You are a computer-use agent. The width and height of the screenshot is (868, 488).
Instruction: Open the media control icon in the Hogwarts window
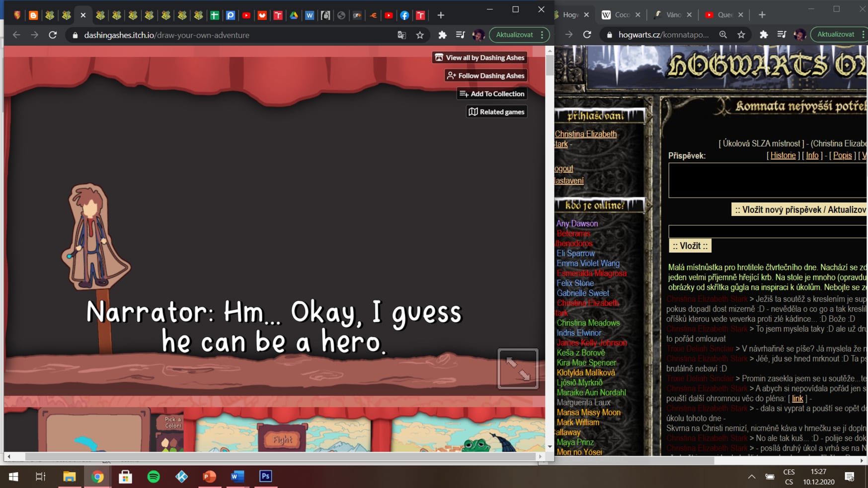782,34
